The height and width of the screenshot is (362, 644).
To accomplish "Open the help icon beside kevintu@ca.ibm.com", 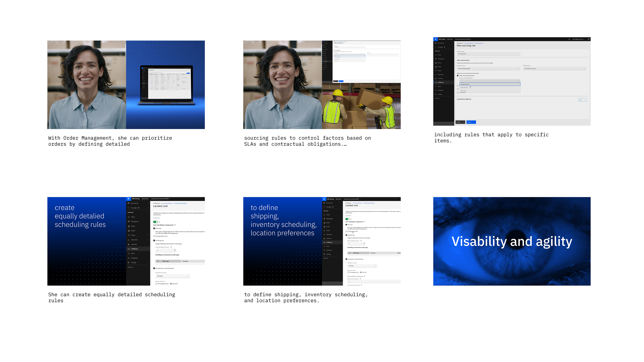I will point(588,39).
